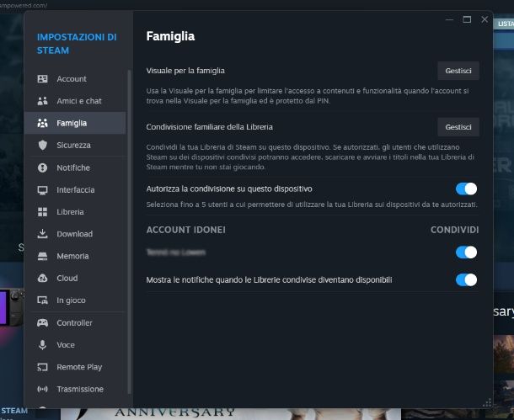Click the Download arrow icon

pyautogui.click(x=42, y=234)
